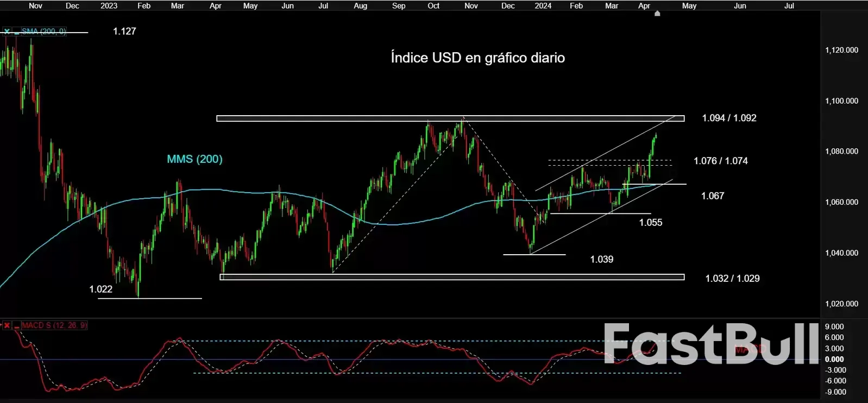Select the 1.039 low annotation
The height and width of the screenshot is (403, 868).
(601, 260)
